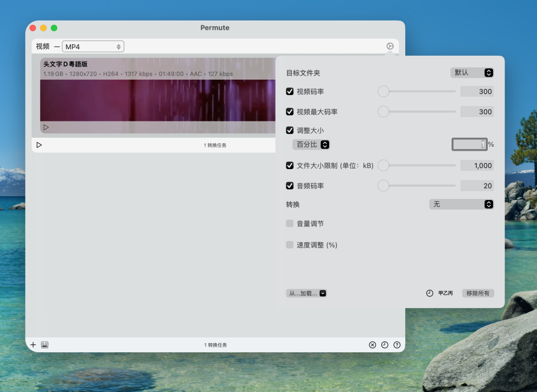Image resolution: width=537 pixels, height=392 pixels.
Task: Start conversion with the play icon below the list
Action: (39, 145)
